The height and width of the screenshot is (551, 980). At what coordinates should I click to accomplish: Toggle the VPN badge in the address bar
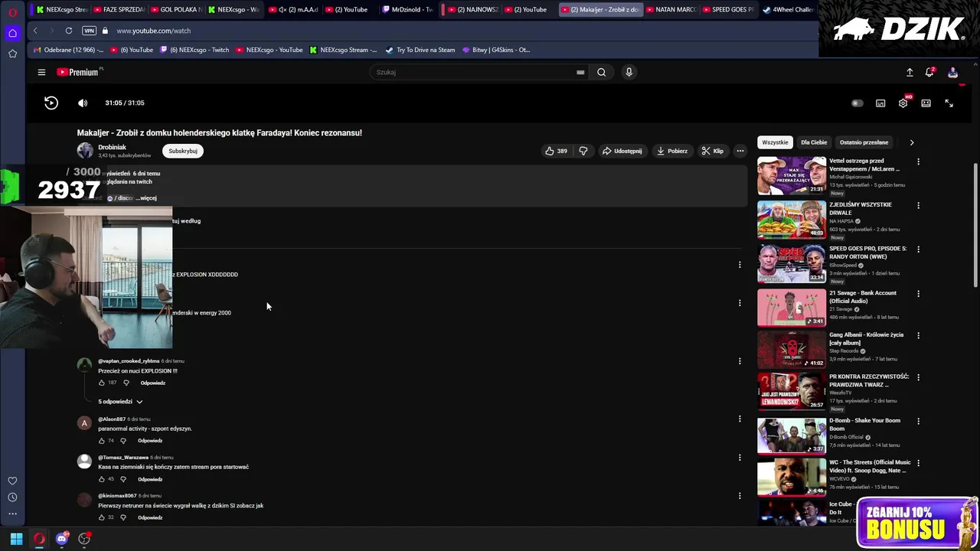tap(90, 31)
